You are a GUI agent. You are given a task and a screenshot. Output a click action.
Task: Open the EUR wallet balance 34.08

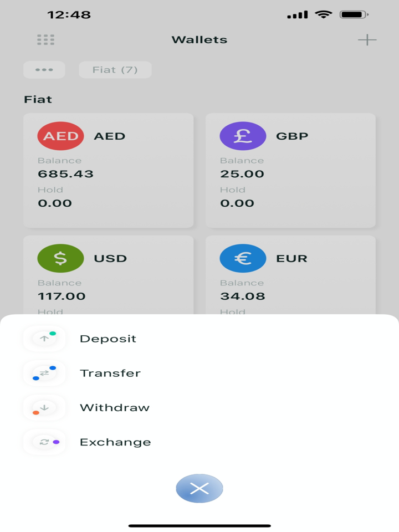[x=242, y=296]
